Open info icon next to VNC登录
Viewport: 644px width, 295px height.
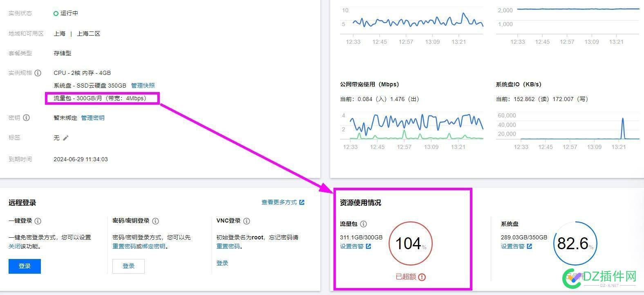click(x=246, y=221)
